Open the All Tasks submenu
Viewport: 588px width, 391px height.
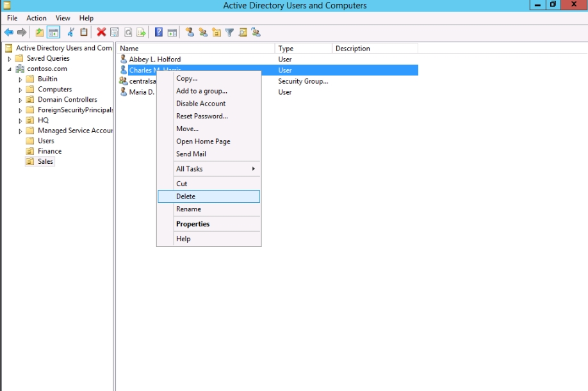pyautogui.click(x=209, y=169)
